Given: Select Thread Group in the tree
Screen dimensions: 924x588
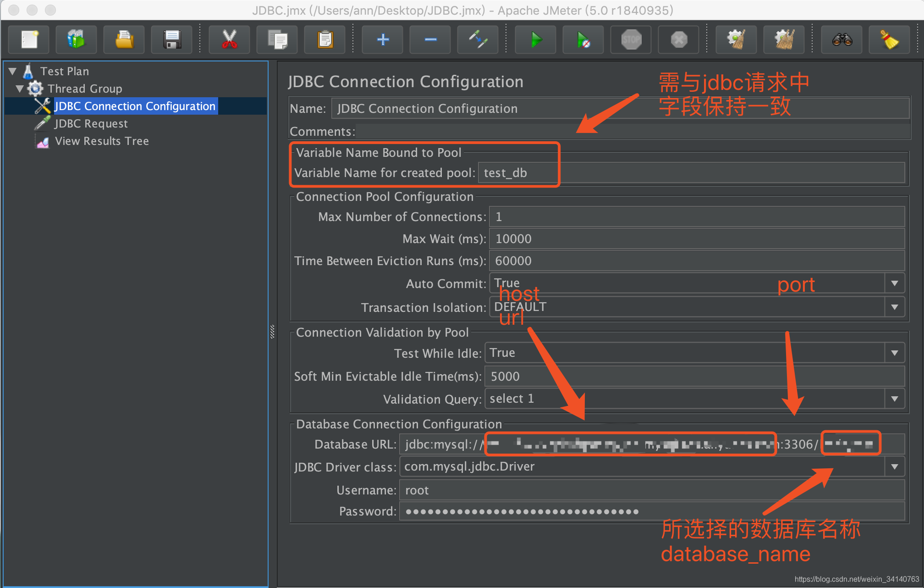Looking at the screenshot, I should pos(85,89).
